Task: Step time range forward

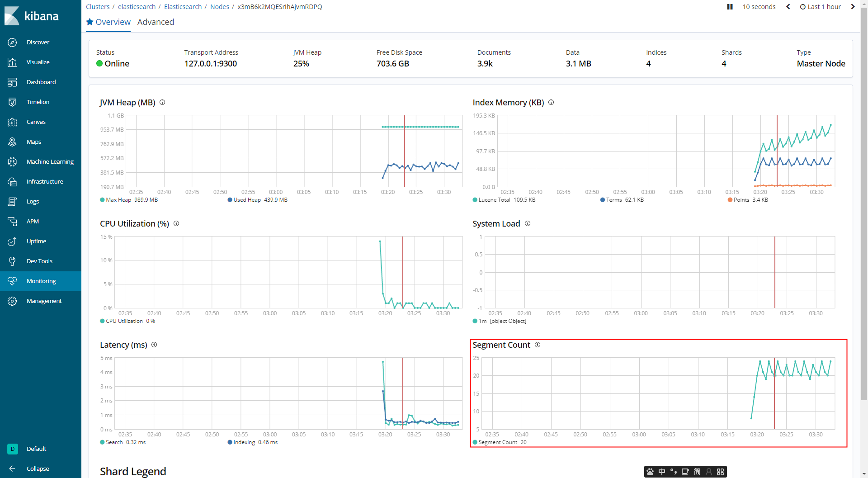Action: 853,7
